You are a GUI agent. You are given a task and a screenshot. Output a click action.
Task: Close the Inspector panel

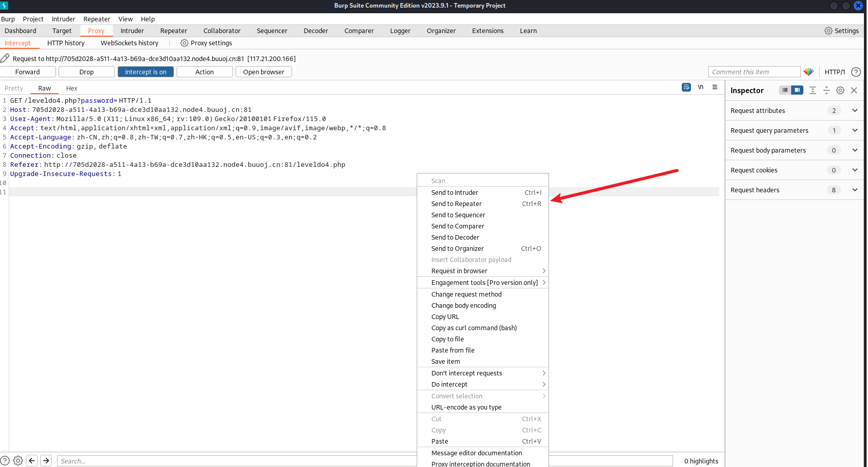[854, 90]
